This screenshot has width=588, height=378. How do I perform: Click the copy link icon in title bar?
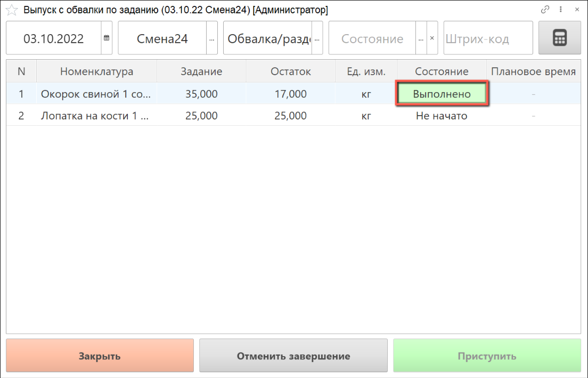[545, 10]
